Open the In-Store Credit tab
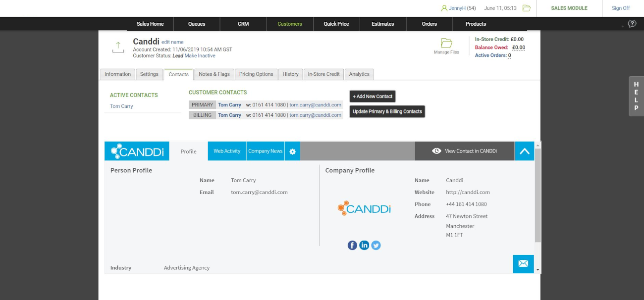This screenshot has height=300, width=644. click(323, 74)
